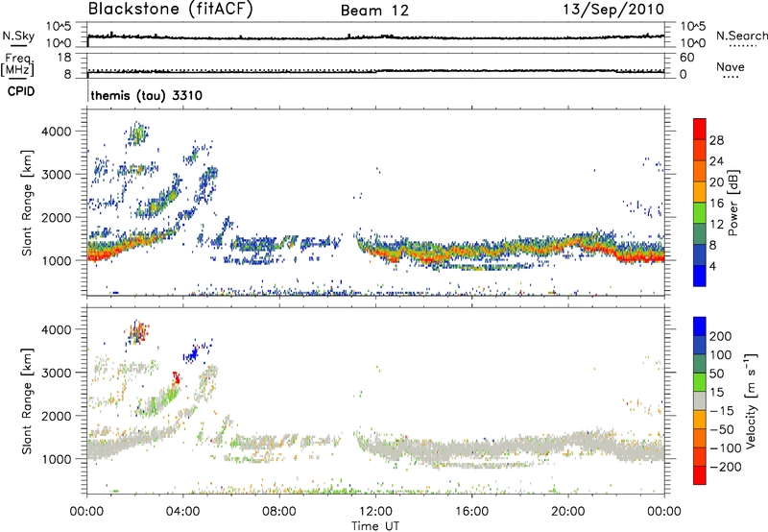The width and height of the screenshot is (768, 532).
Task: Click the "200" tick on the Velocity colorbar
Action: (721, 336)
